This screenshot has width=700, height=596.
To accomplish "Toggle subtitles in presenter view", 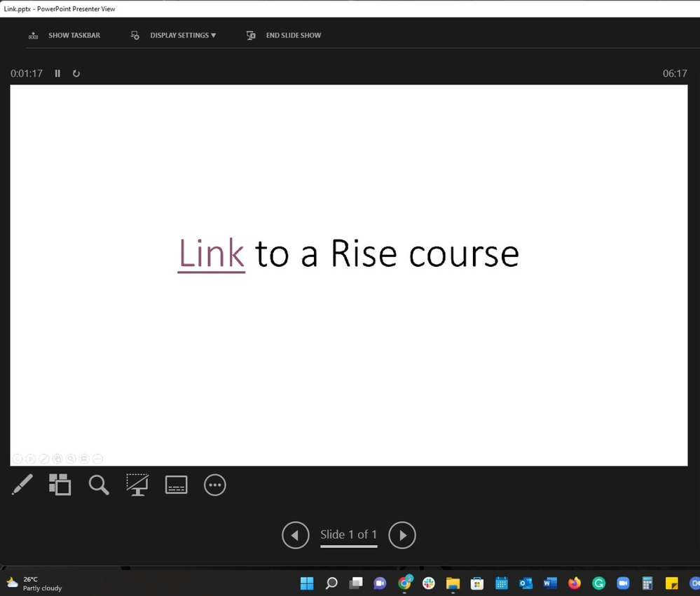I will 177,485.
